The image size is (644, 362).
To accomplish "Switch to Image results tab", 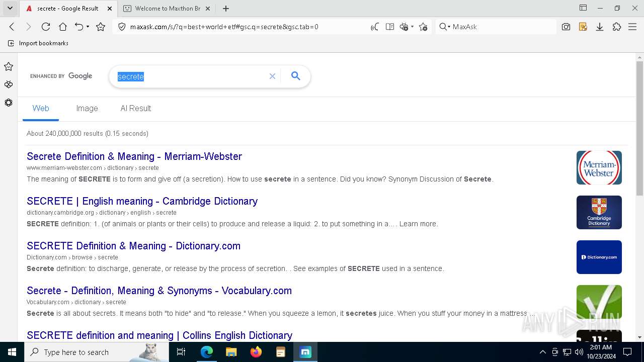I will coord(87,108).
